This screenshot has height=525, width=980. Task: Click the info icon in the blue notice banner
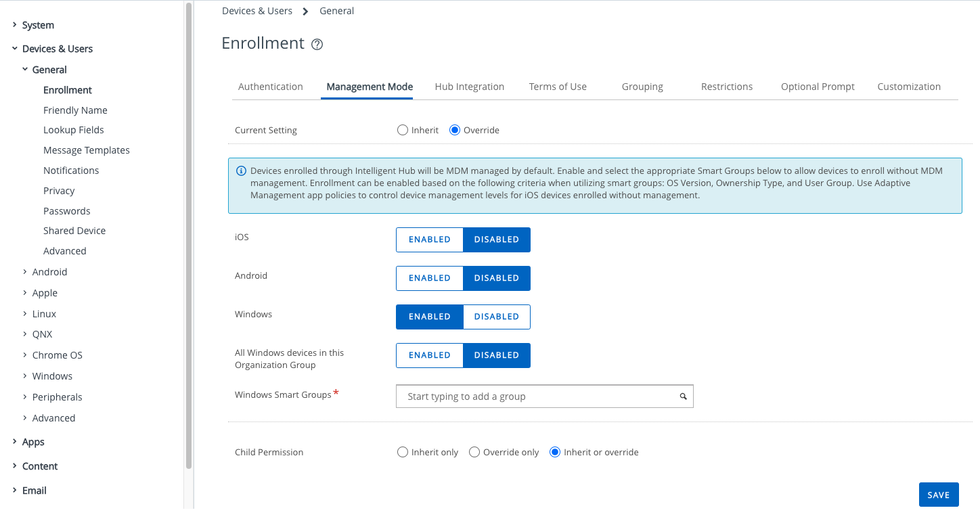point(241,171)
